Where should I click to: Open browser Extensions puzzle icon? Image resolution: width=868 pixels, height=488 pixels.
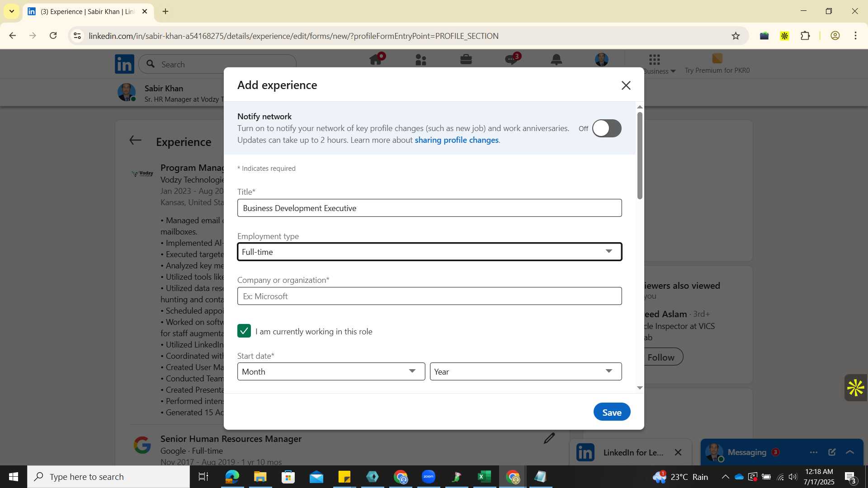point(806,36)
